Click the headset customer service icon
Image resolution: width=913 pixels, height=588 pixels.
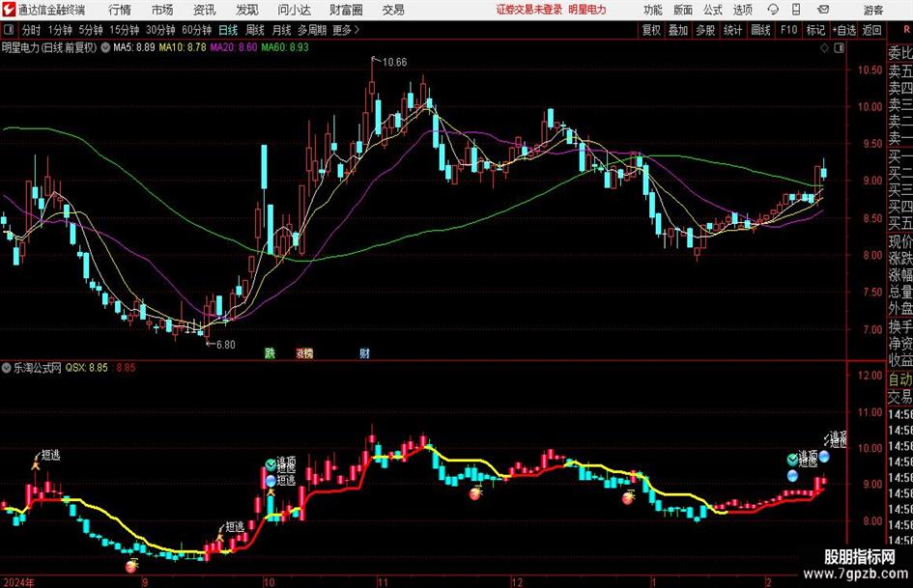pos(773,10)
